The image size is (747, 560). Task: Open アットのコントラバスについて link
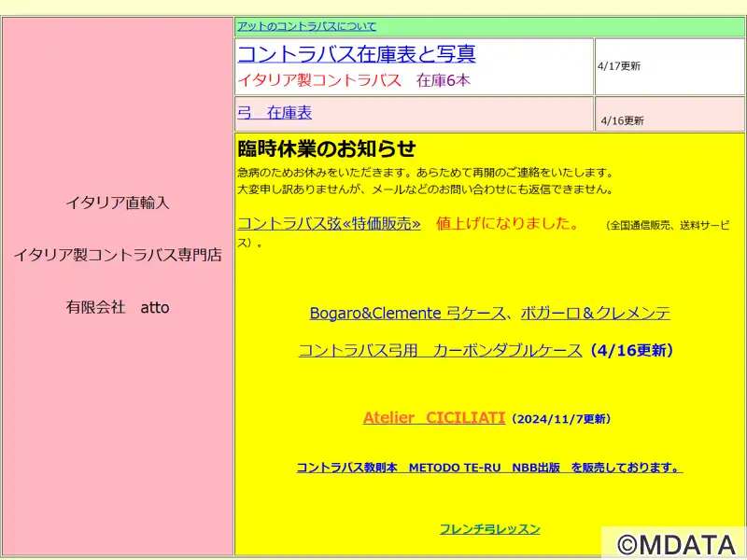coord(307,26)
